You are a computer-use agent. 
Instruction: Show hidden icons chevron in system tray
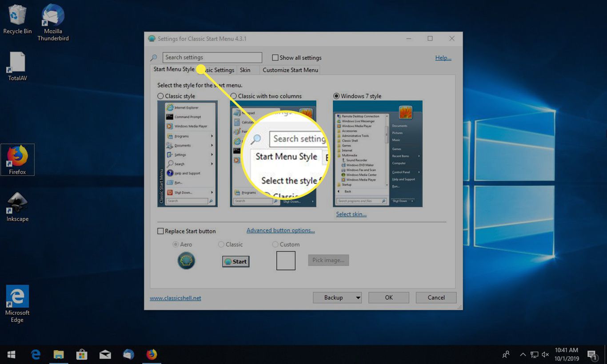523,355
